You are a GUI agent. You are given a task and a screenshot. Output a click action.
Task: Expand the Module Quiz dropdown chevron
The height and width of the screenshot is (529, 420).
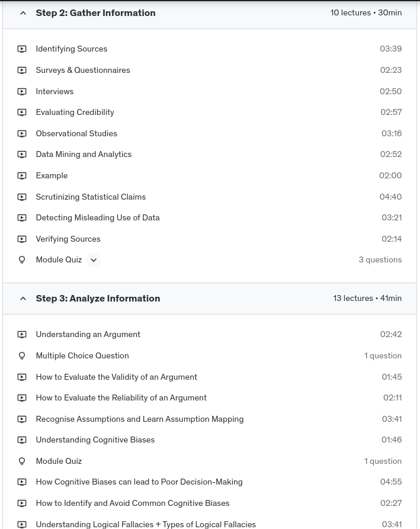[x=94, y=260]
